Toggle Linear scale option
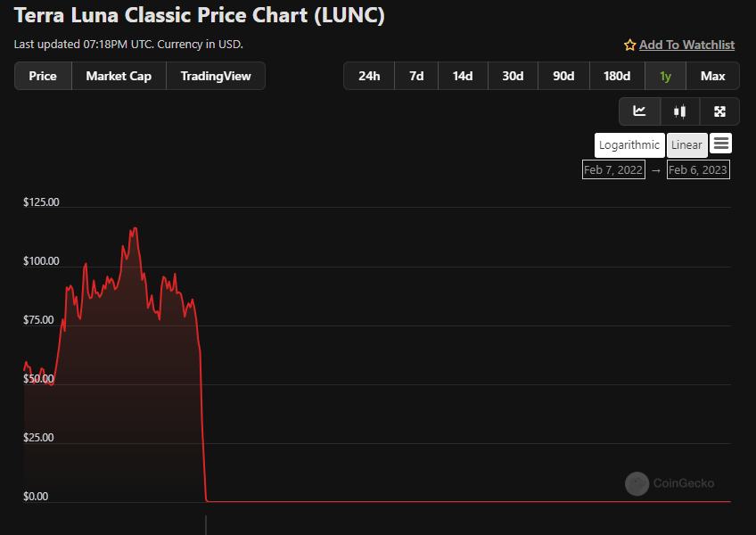The image size is (756, 535). click(x=686, y=145)
